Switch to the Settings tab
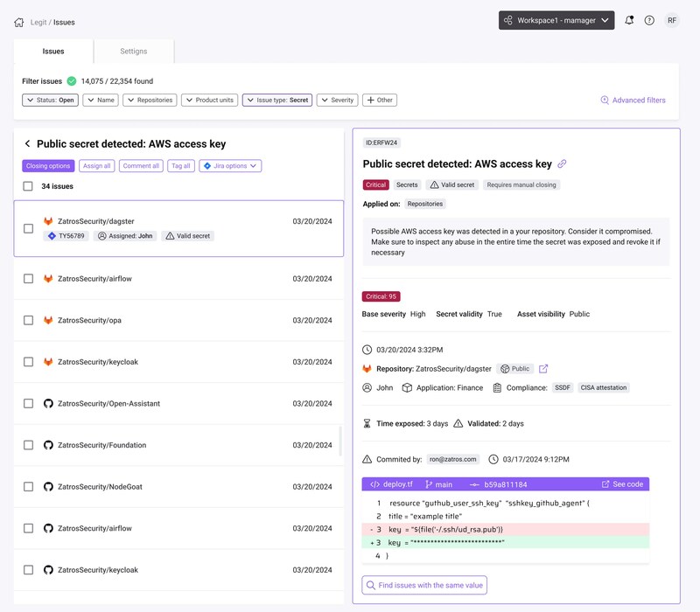The width and height of the screenshot is (700, 612). point(134,52)
